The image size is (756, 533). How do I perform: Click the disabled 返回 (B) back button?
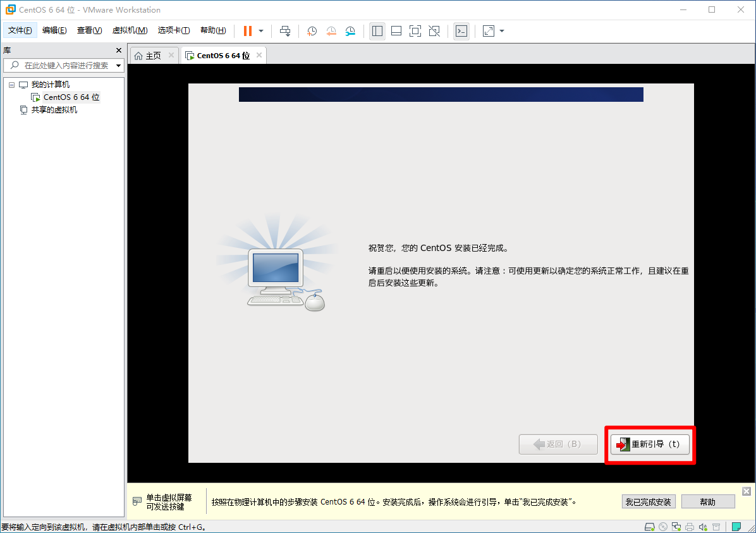(558, 444)
